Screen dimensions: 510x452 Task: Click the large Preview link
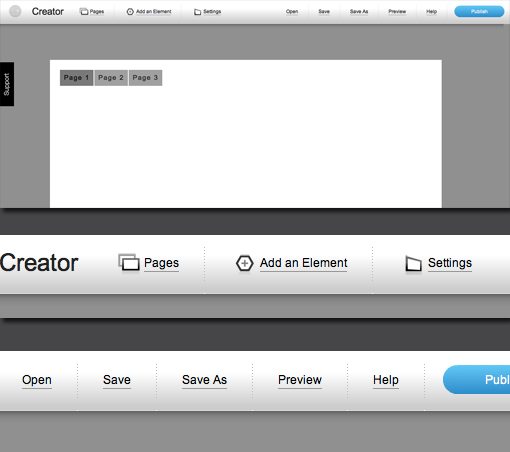300,380
